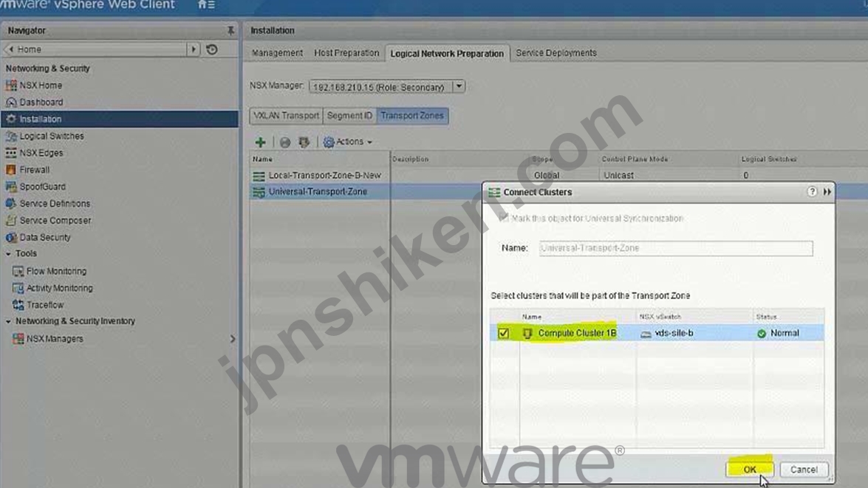Click the grey round toolbar icon
The width and height of the screenshot is (868, 488).
coord(285,142)
